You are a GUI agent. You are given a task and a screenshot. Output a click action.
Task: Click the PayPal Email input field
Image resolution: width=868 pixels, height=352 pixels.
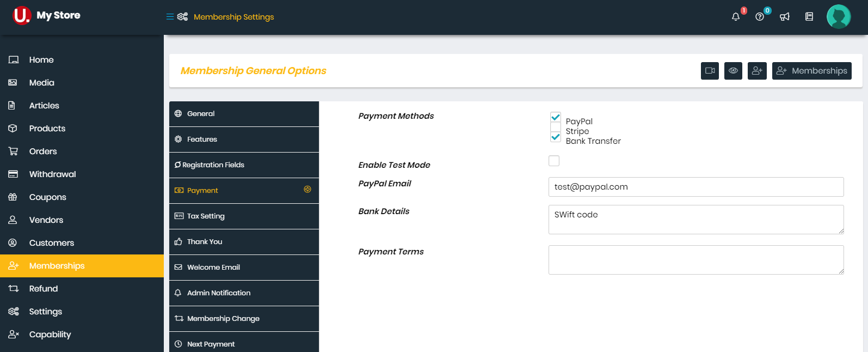pyautogui.click(x=696, y=187)
